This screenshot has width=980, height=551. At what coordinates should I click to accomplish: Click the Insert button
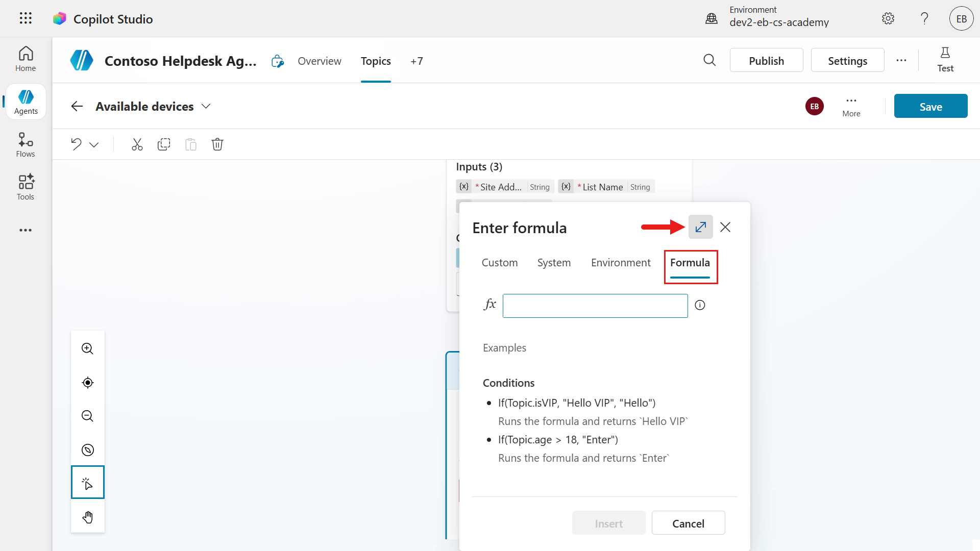(608, 523)
